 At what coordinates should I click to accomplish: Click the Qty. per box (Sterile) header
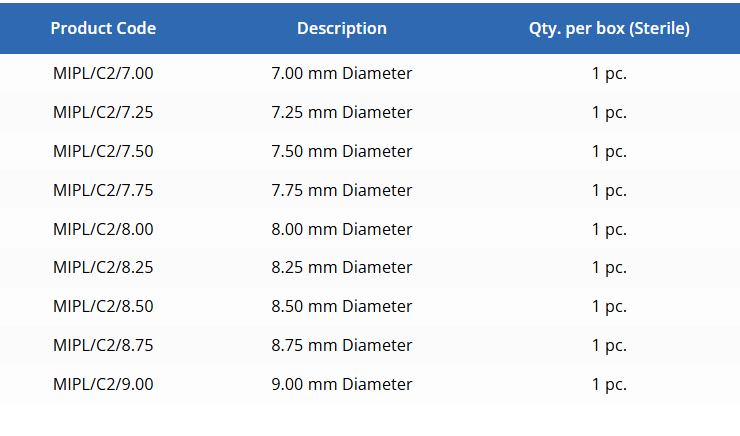[x=609, y=28]
